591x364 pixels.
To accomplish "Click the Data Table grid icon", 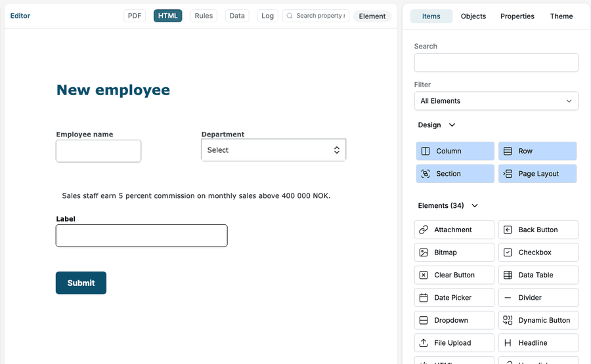I will point(508,275).
